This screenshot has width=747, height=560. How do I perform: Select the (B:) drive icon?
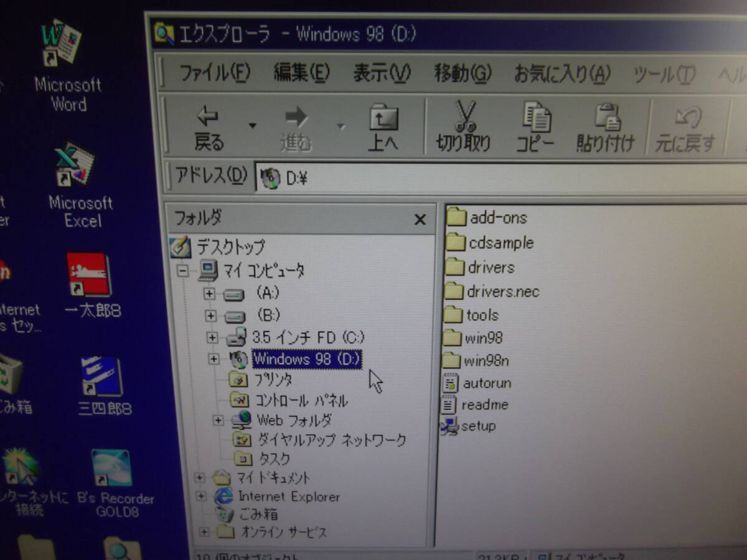[235, 316]
